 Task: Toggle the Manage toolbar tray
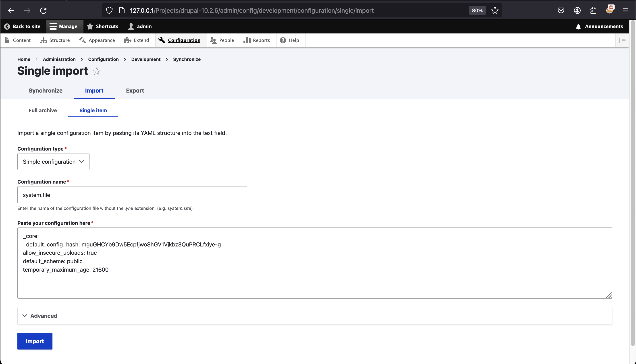pos(64,27)
